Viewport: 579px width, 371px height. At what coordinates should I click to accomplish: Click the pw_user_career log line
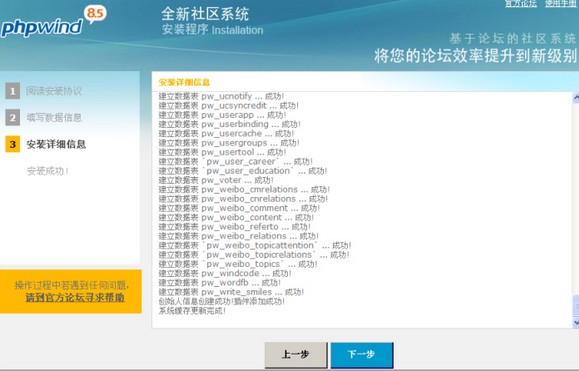[x=236, y=161]
